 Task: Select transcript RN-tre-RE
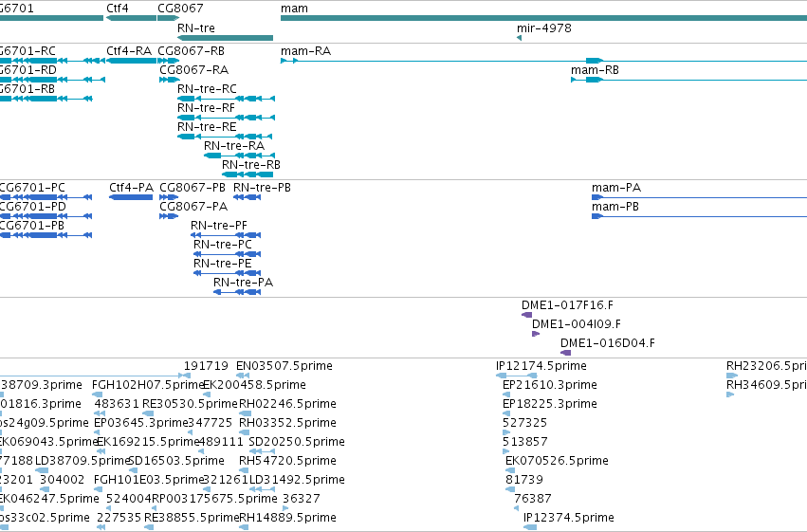click(x=207, y=127)
